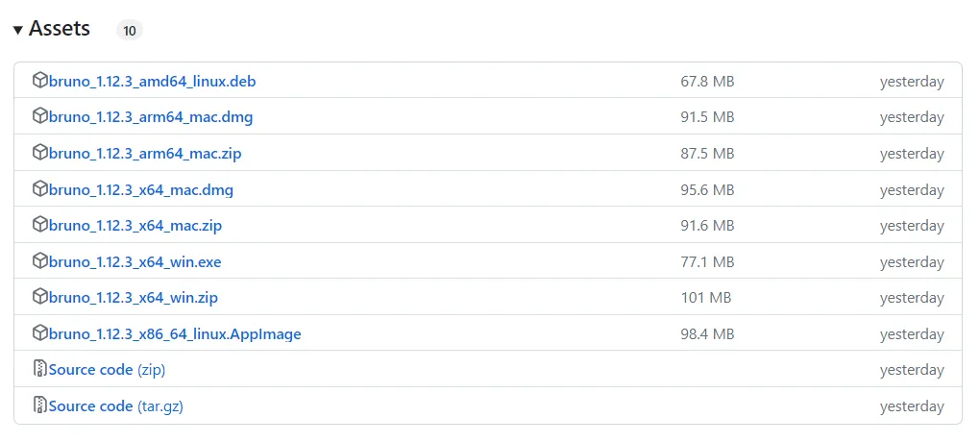Collapse the Assets section triangle
The image size is (980, 442).
click(x=18, y=30)
